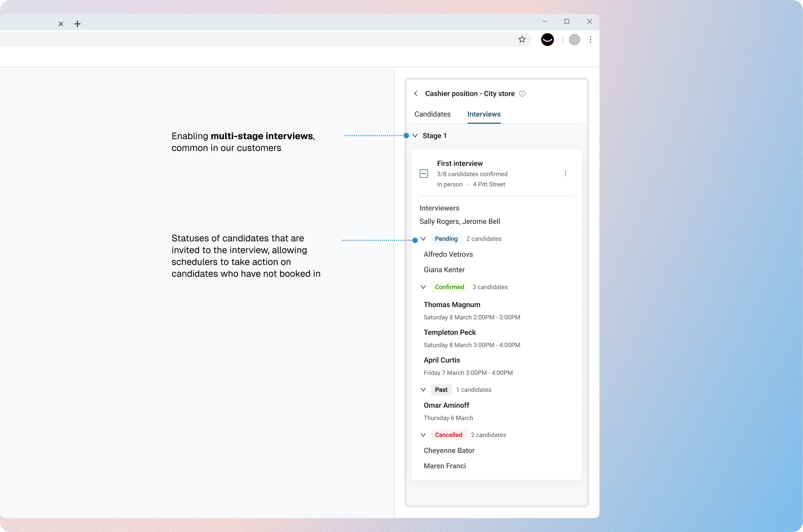This screenshot has width=803, height=532.
Task: Open the browser three-dot menu
Action: (x=590, y=40)
